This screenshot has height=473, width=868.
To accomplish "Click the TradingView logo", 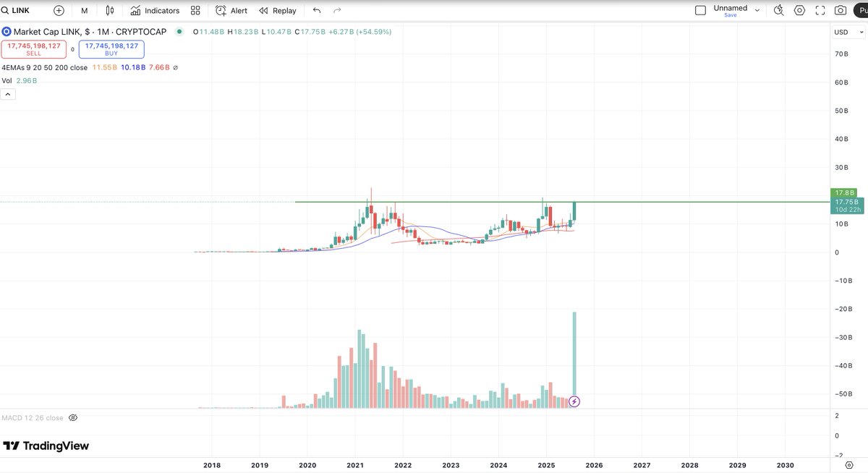I will (x=46, y=446).
